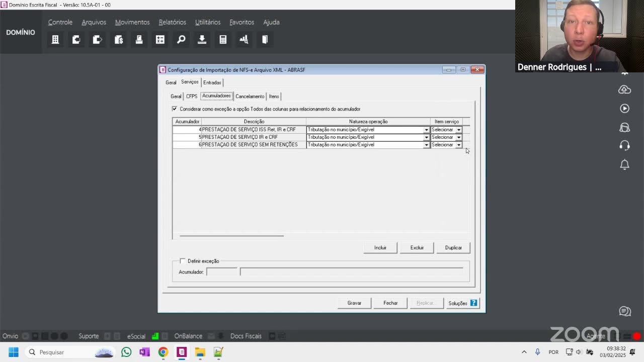Click the download arrow toolbar icon

point(202,40)
